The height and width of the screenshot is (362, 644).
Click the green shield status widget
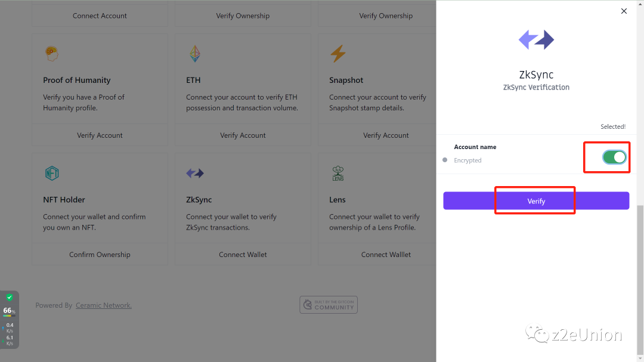(x=10, y=297)
